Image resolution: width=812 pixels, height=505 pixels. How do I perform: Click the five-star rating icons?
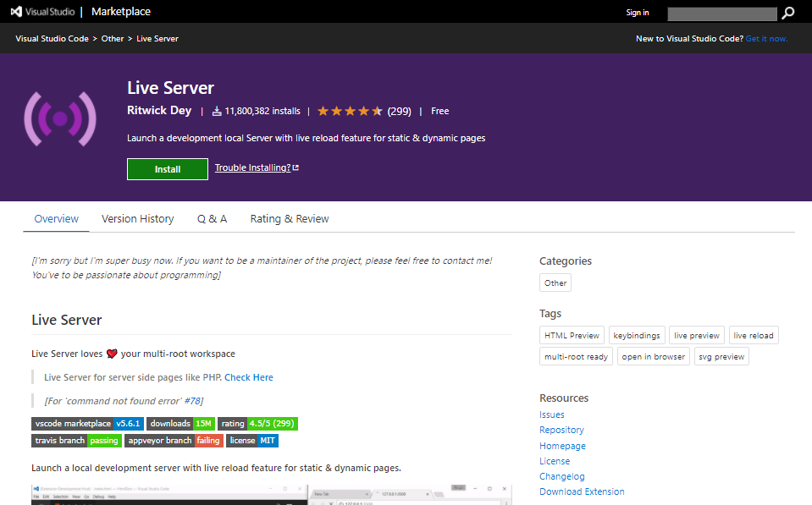[349, 111]
